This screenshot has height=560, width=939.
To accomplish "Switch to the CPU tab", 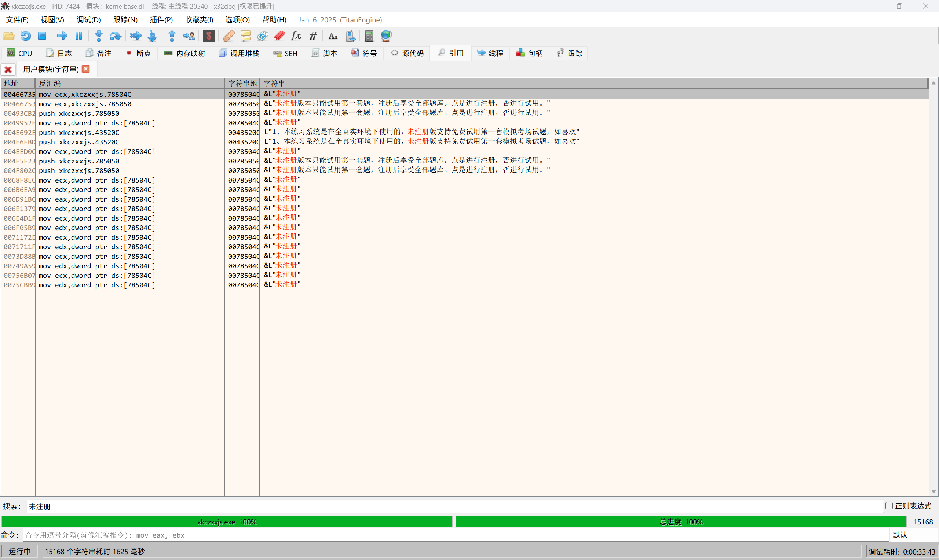I will point(20,53).
